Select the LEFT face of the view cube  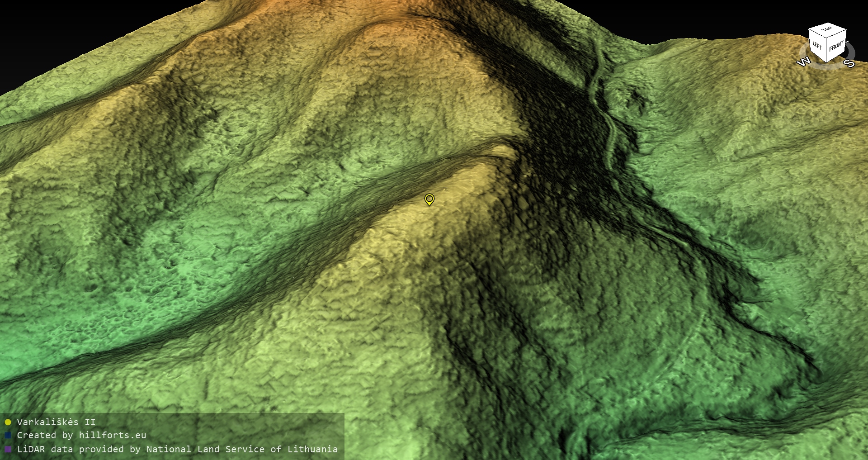[x=817, y=45]
